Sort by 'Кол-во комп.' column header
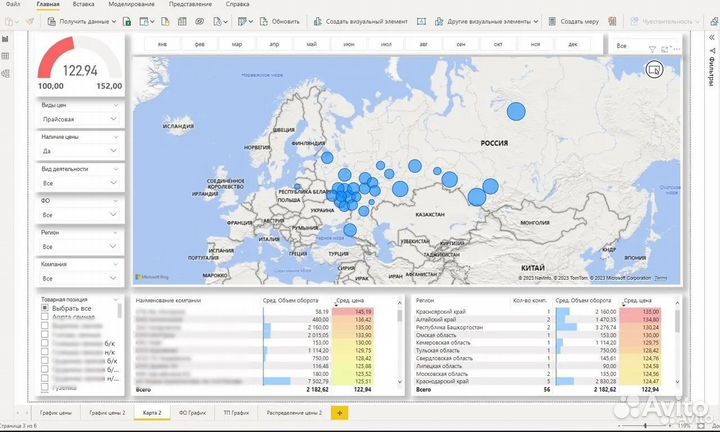 click(x=530, y=300)
